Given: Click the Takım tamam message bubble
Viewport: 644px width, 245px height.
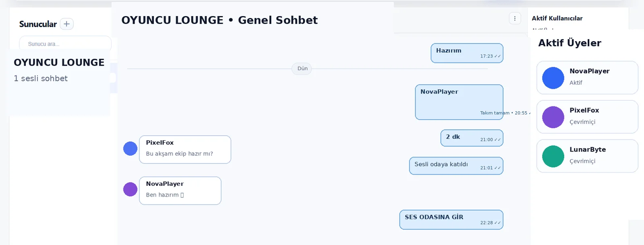Looking at the screenshot, I should click(459, 102).
